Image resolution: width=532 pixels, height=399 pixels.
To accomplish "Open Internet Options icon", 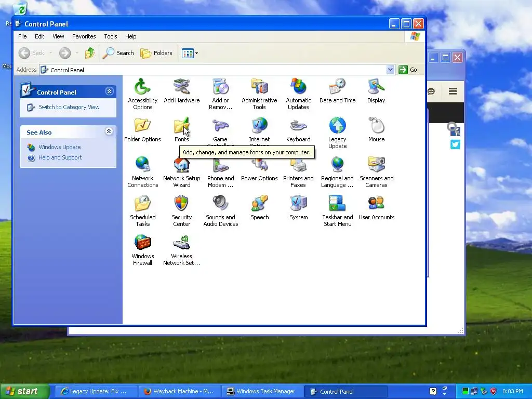I will click(259, 126).
